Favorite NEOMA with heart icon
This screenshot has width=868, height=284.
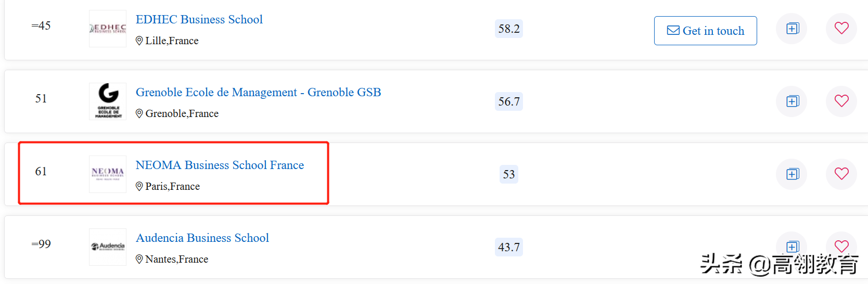click(841, 174)
